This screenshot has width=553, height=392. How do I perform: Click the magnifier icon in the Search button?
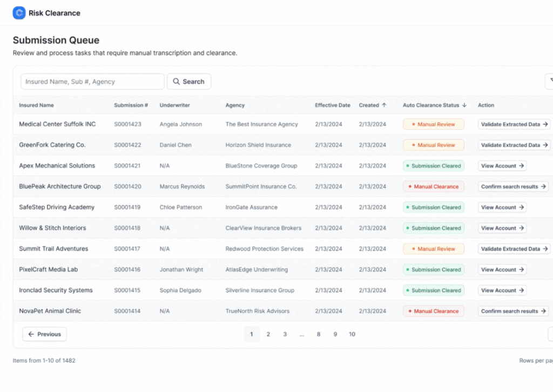pos(176,81)
